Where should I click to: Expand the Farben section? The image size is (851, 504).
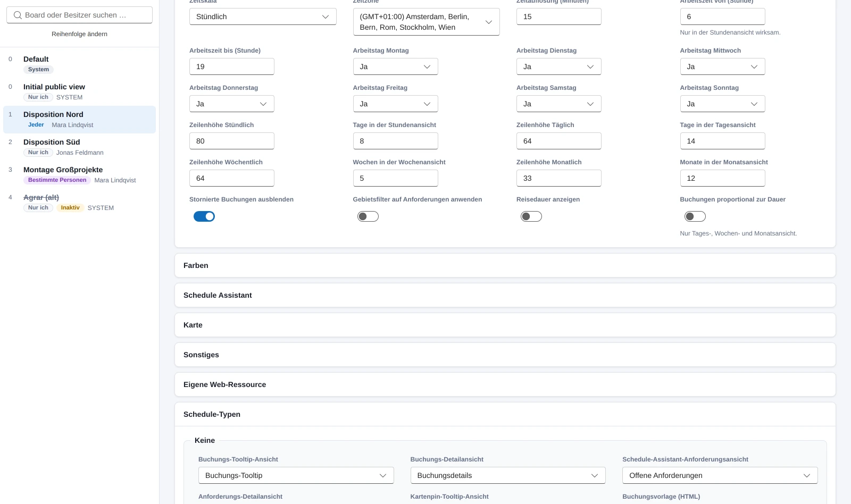click(505, 265)
